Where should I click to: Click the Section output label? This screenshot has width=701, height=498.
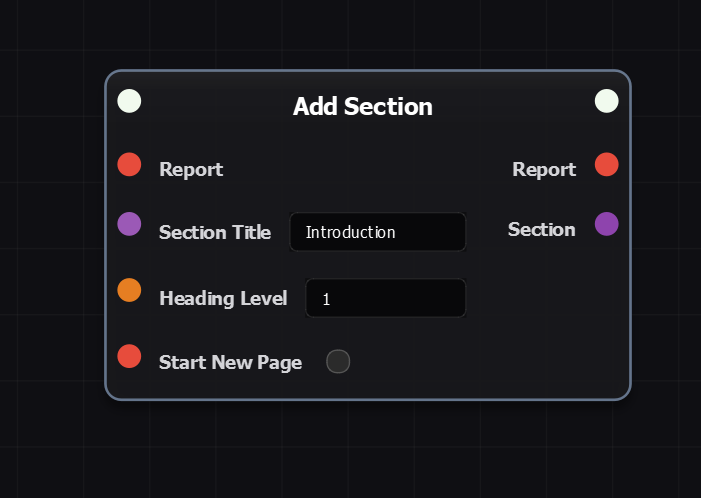(x=541, y=229)
